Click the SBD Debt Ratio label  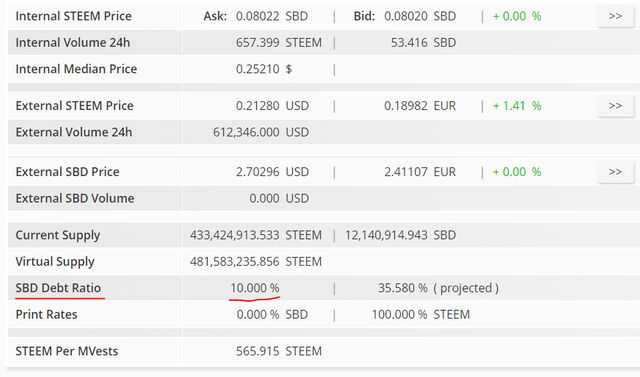[x=58, y=288]
